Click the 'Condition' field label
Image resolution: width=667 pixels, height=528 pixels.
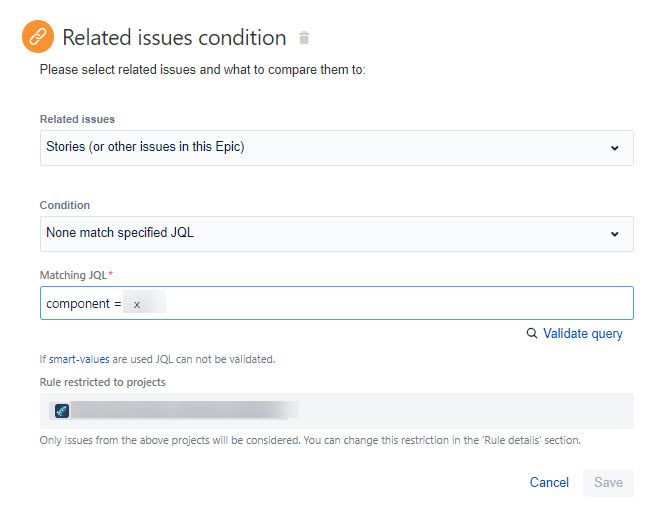pyautogui.click(x=65, y=205)
